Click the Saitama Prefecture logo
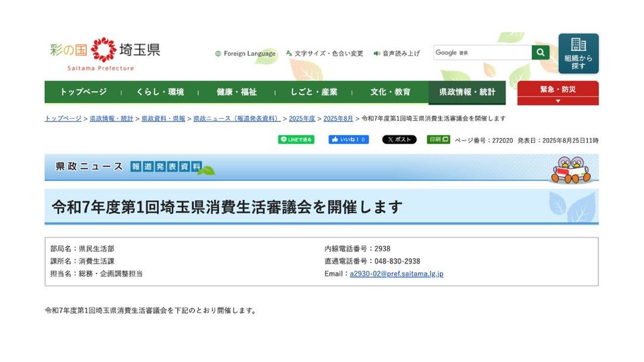Screen dimensions: 644x362 pos(105,54)
